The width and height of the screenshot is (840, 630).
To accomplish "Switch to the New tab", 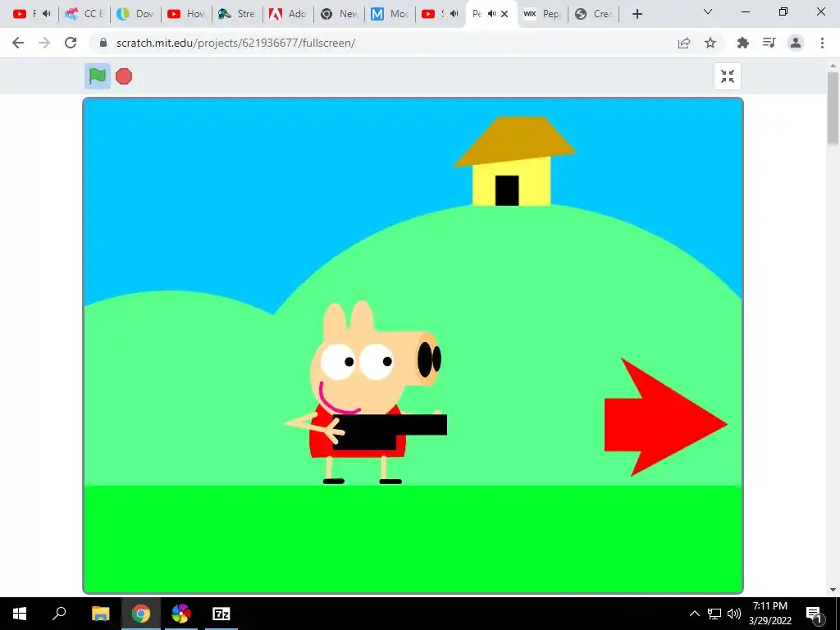I will coord(339,14).
